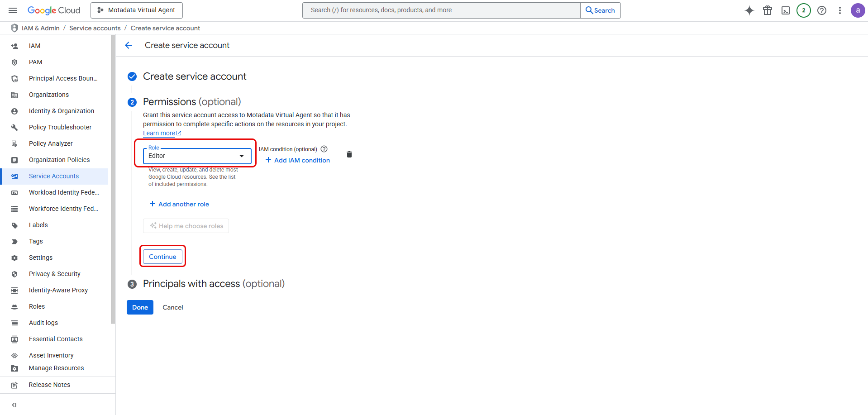Open the Learn more link
The width and height of the screenshot is (868, 415).
tap(159, 133)
